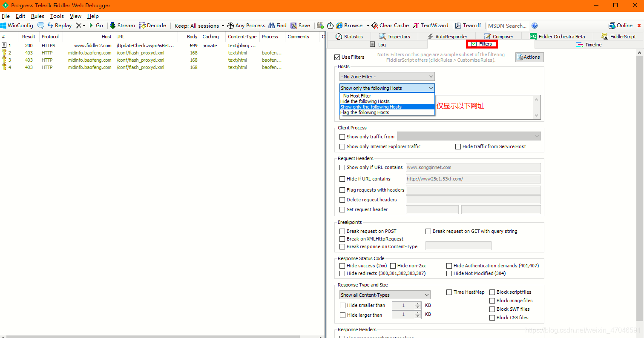This screenshot has width=644, height=338.
Task: Sort sessions by Result column header
Action: (x=29, y=37)
